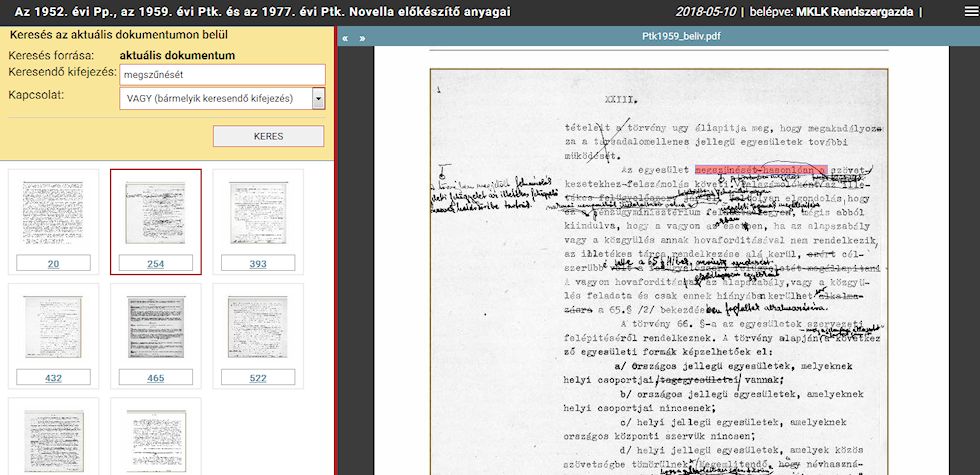Open page 20 link
980x475 pixels.
click(x=53, y=264)
